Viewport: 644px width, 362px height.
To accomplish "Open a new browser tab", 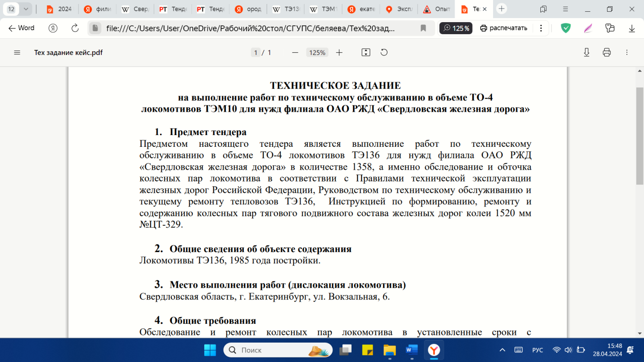I will coord(502,9).
